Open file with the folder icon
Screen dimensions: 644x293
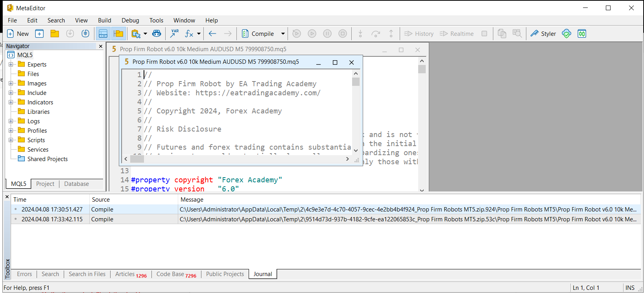click(x=55, y=34)
